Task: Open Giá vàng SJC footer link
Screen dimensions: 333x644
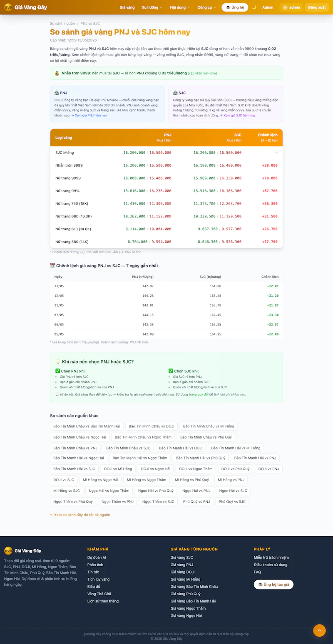Action: point(182,558)
